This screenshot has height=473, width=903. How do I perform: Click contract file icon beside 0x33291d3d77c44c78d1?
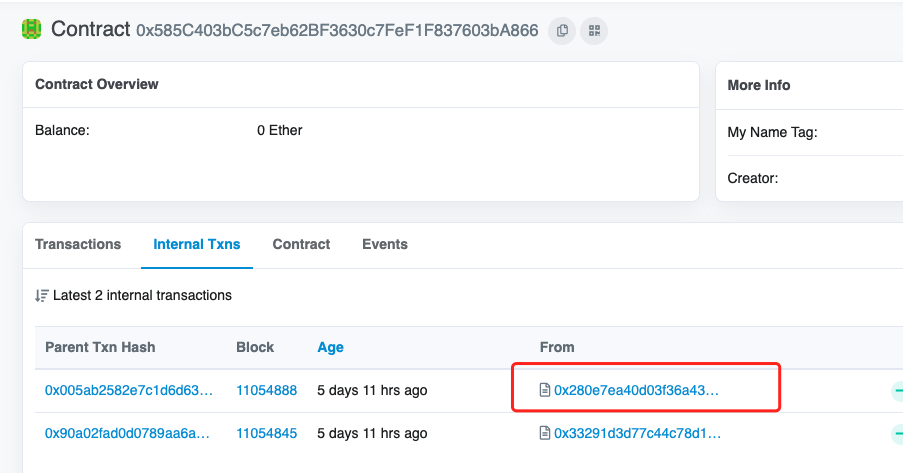(545, 433)
